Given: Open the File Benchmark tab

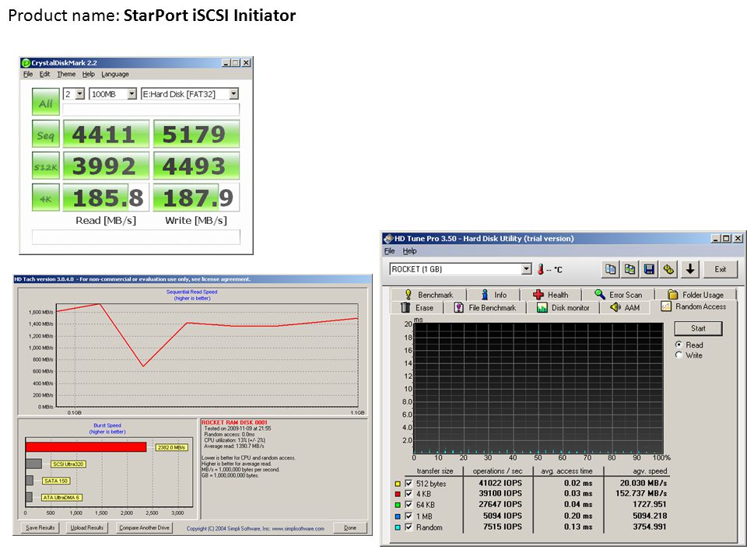Looking at the screenshot, I should [485, 308].
